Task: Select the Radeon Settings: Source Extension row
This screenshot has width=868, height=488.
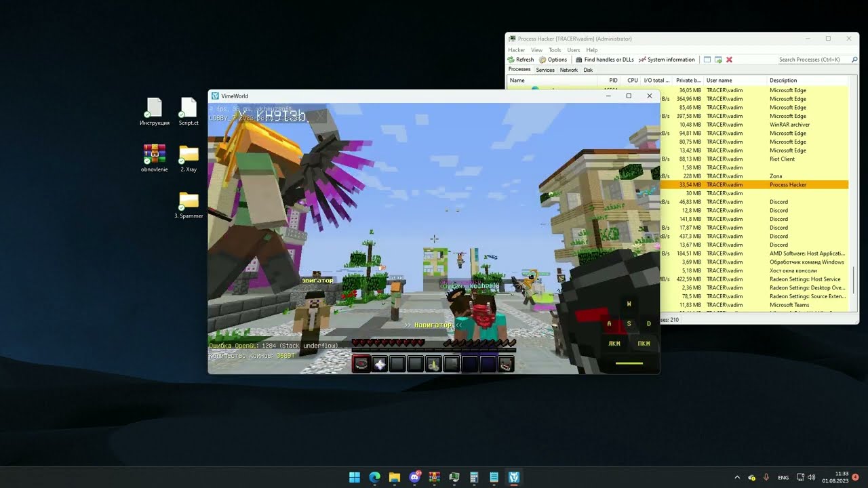Action: click(754, 296)
